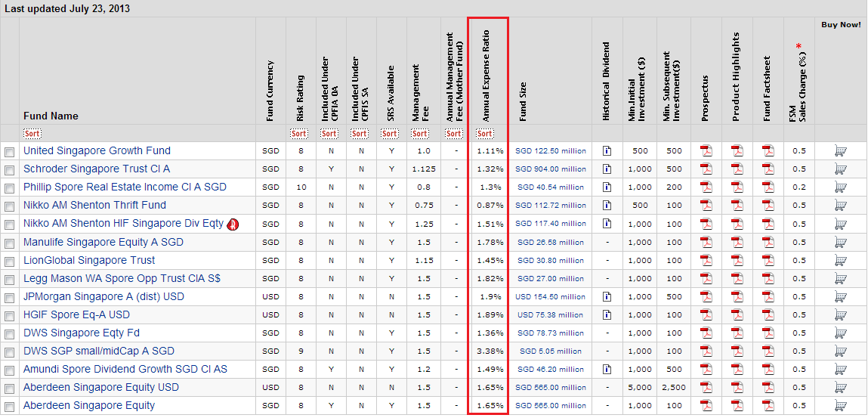Open Product Highlights PDF for DWS Singapore Eqty Fd
868x418 pixels.
pos(737,333)
